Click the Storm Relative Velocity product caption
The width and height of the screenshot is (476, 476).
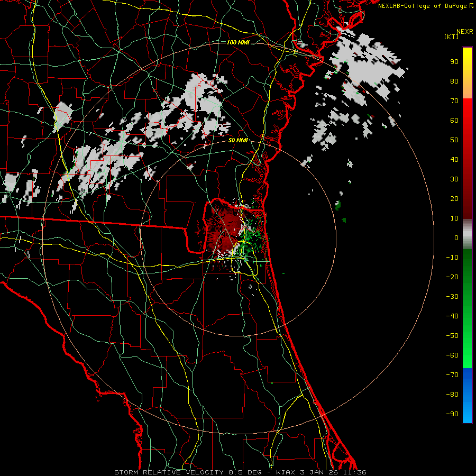[240, 472]
